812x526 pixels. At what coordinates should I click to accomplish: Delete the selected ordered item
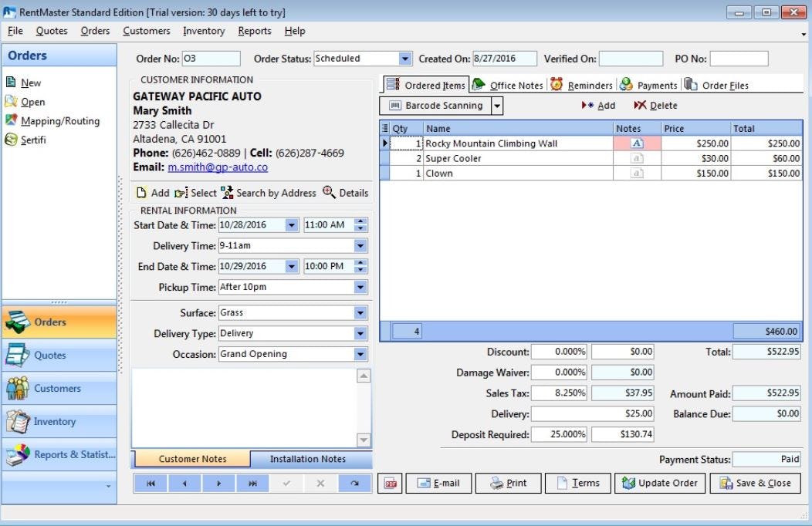tap(655, 106)
